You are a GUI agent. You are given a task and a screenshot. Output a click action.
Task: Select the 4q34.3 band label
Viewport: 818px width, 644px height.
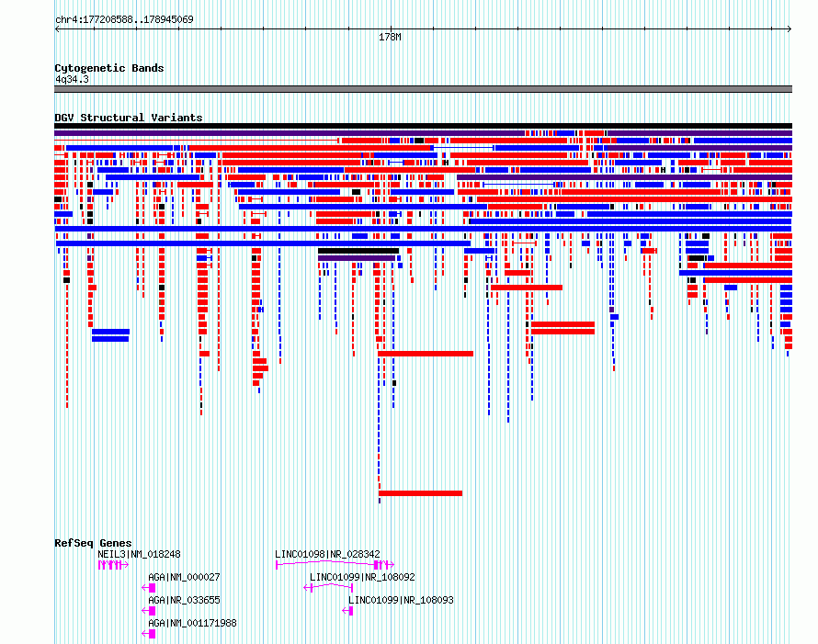point(72,79)
